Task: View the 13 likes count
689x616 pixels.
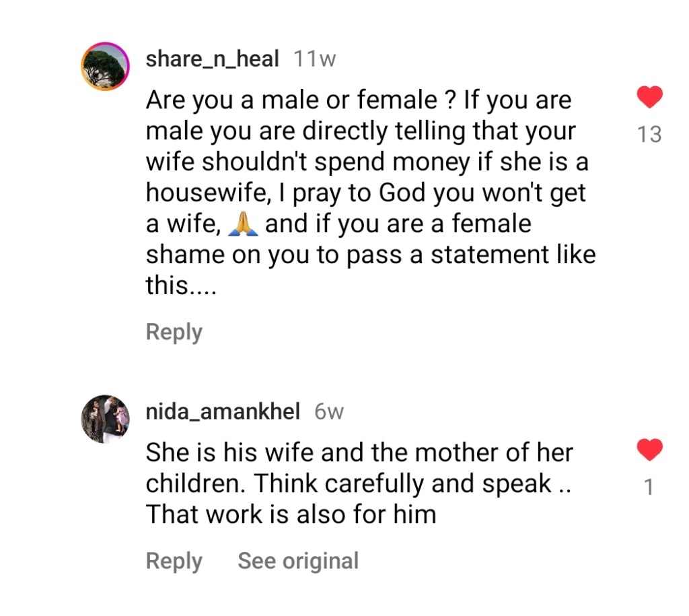Action: pos(649,135)
